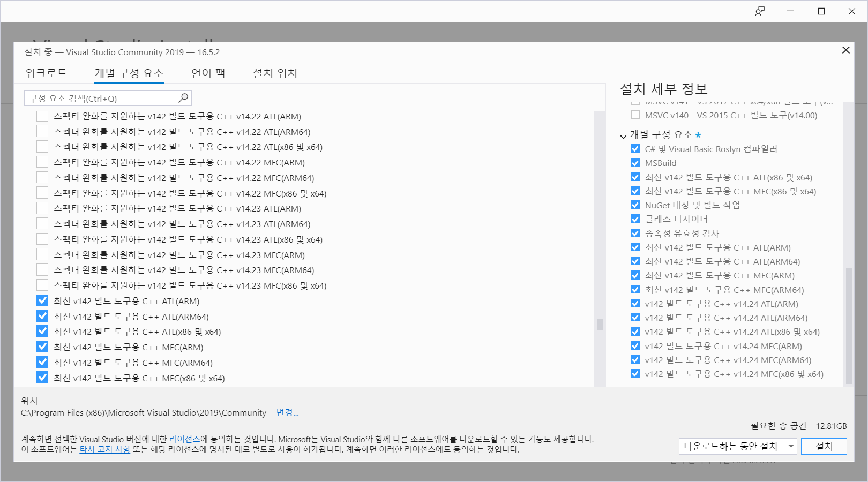This screenshot has height=482, width=868.
Task: Uncheck v14.24 ATL(ARM64) in installation details
Action: 635,318
